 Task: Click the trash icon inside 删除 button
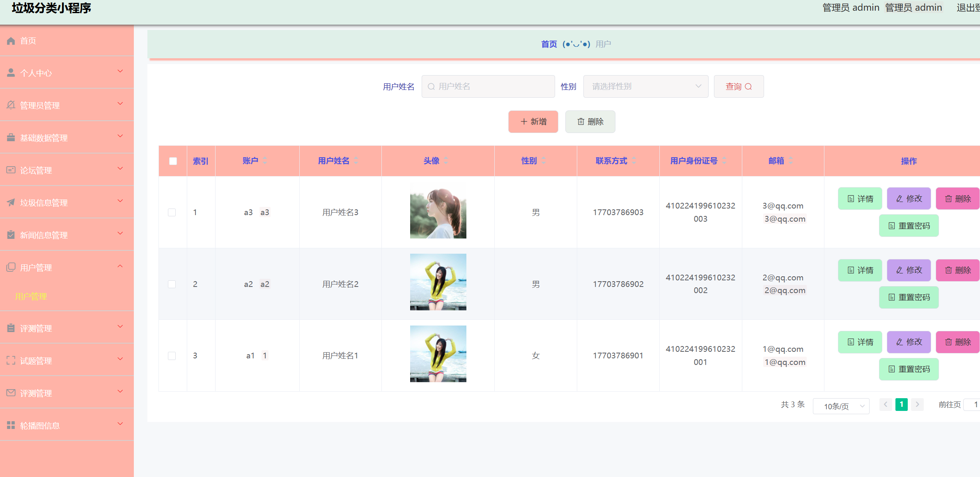click(581, 122)
